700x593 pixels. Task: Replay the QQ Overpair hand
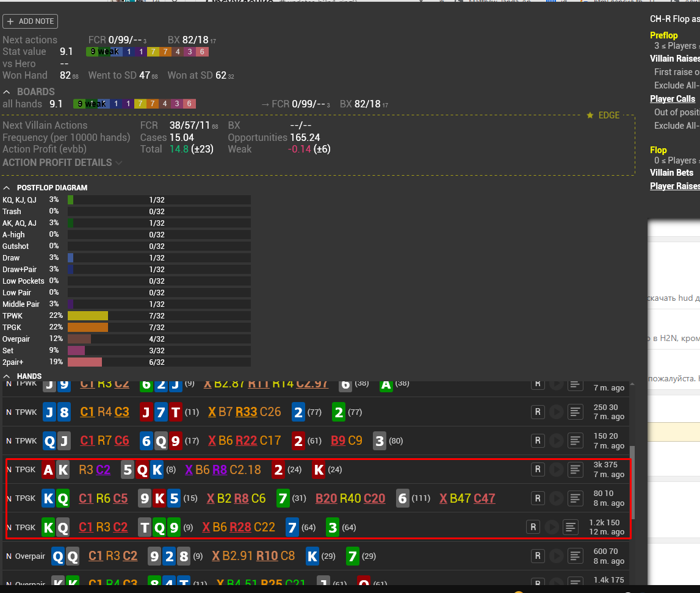coord(556,556)
